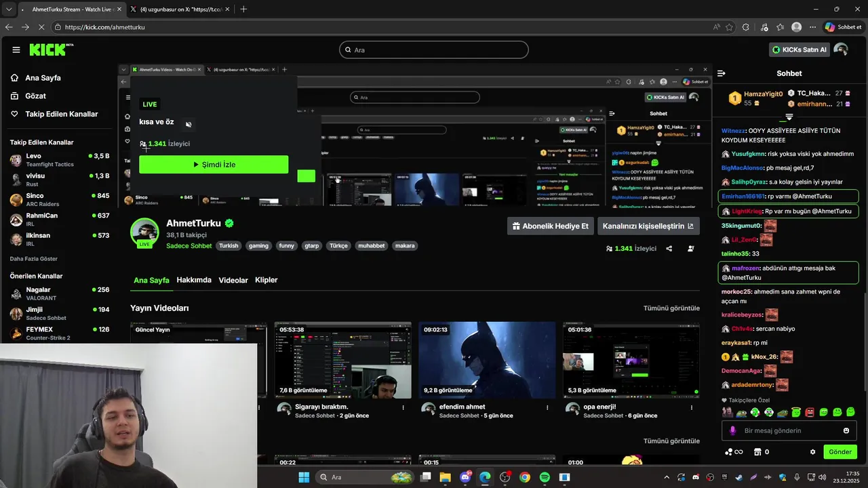This screenshot has width=868, height=488.
Task: Click the Abonelik Hediye Et button
Action: 550,226
